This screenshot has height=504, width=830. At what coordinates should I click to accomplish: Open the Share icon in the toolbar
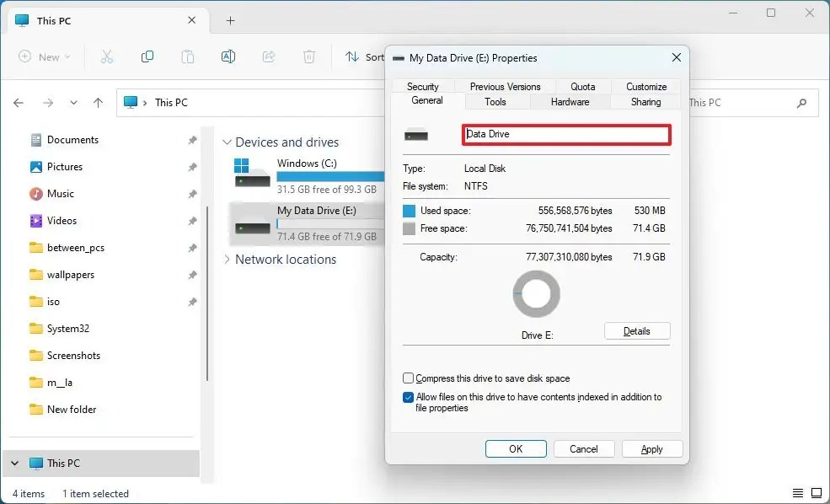pos(269,56)
